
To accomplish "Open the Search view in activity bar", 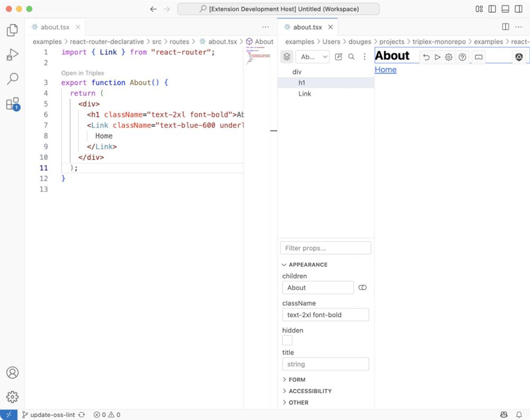I will [x=12, y=78].
